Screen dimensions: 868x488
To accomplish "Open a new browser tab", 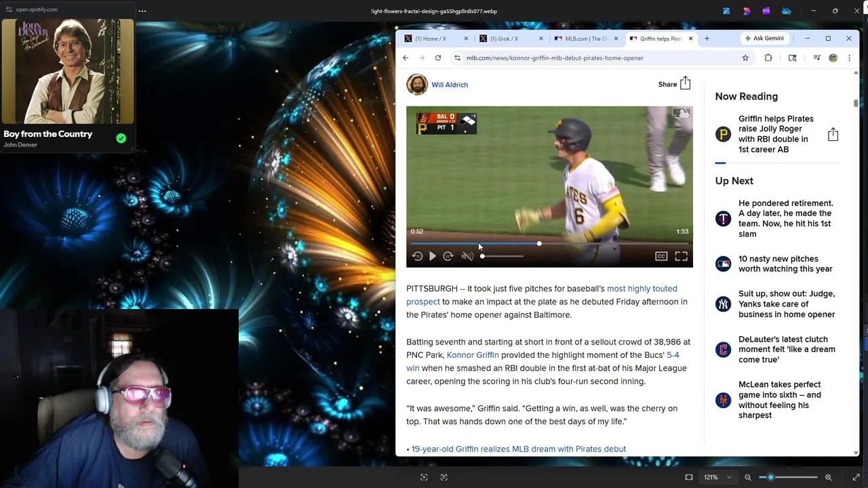I will pyautogui.click(x=707, y=39).
